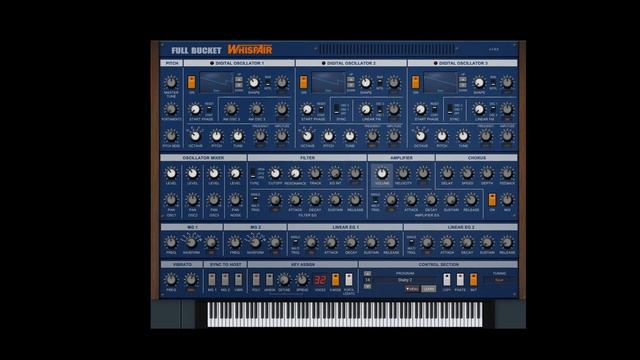Adjust MG 2 Freq knob
The width and height of the screenshot is (640, 360).
click(x=235, y=243)
